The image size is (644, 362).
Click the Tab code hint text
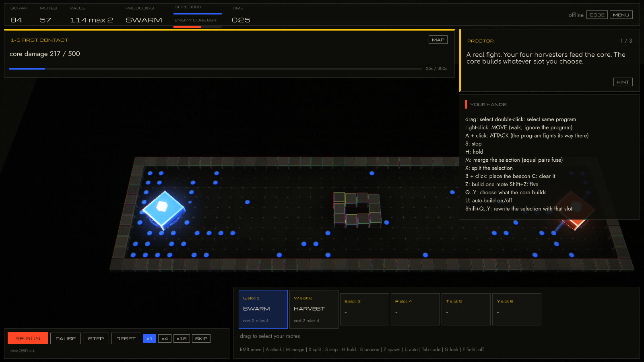[431, 350]
